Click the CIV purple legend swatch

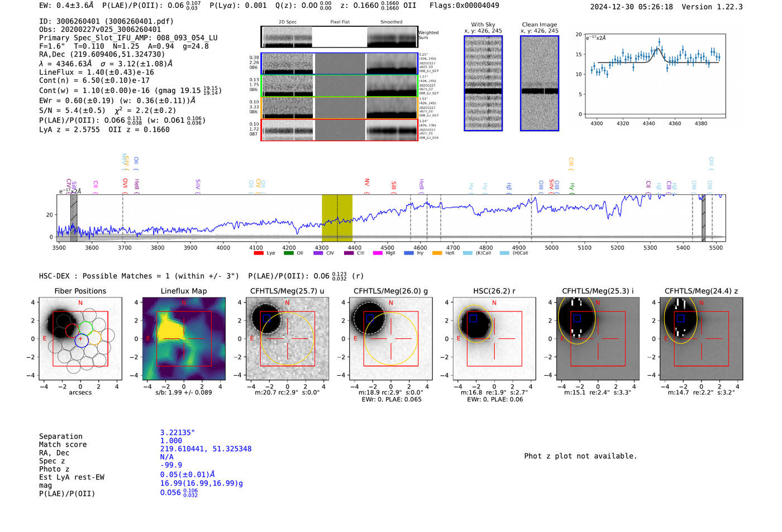point(318,253)
